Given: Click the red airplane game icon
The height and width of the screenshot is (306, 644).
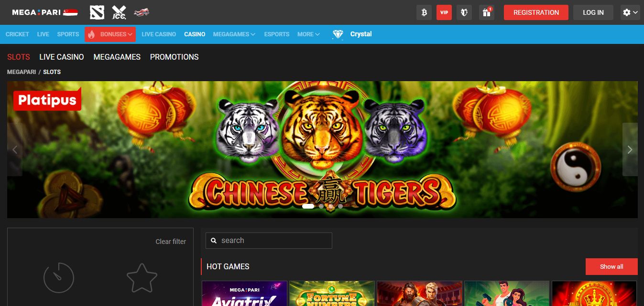Looking at the screenshot, I should [142, 12].
